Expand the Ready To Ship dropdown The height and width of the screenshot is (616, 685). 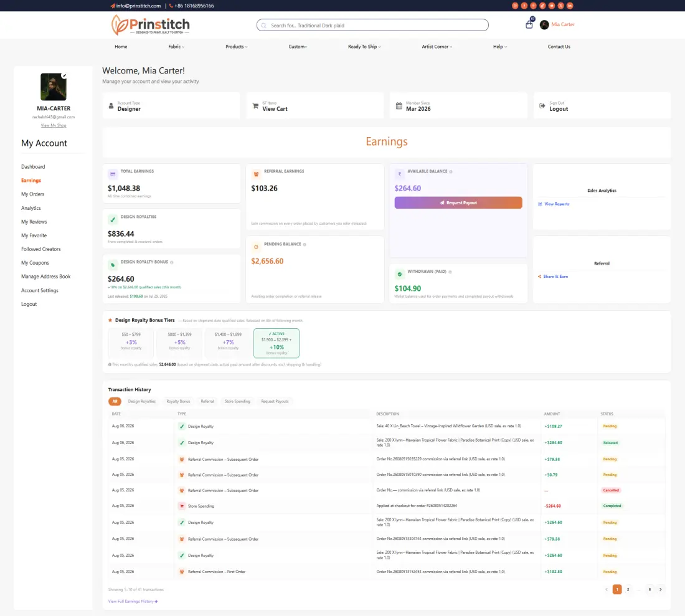tap(364, 47)
